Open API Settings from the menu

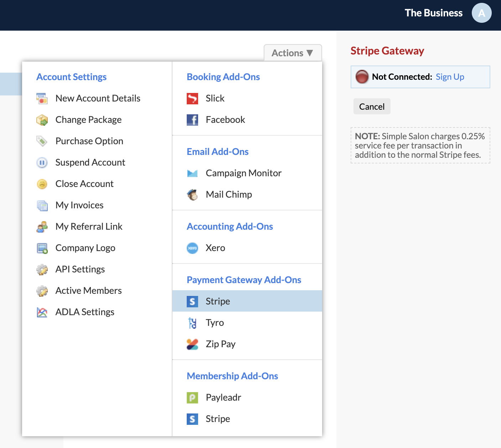97,269
